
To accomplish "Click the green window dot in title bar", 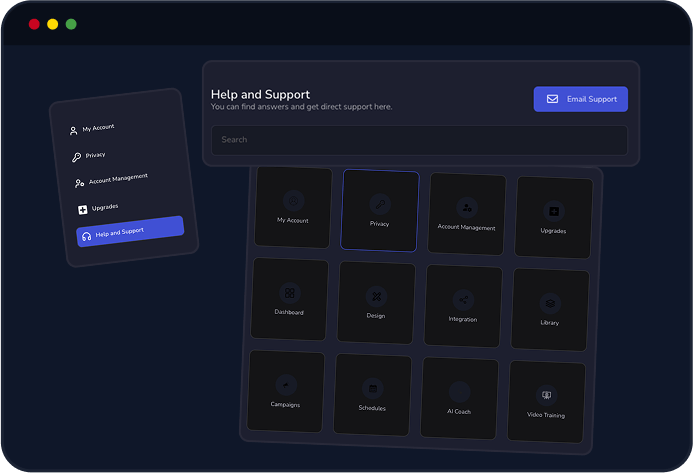I will pyautogui.click(x=71, y=24).
